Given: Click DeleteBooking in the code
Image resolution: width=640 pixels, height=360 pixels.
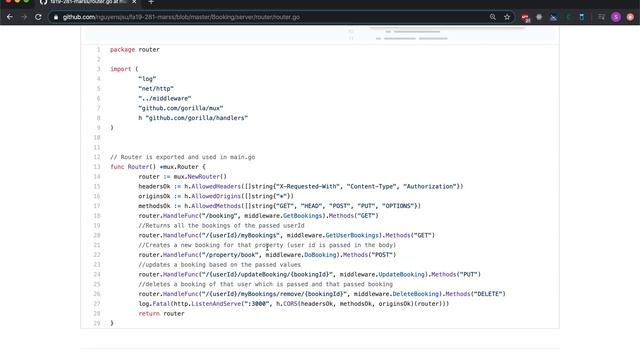Looking at the screenshot, I should point(416,294).
